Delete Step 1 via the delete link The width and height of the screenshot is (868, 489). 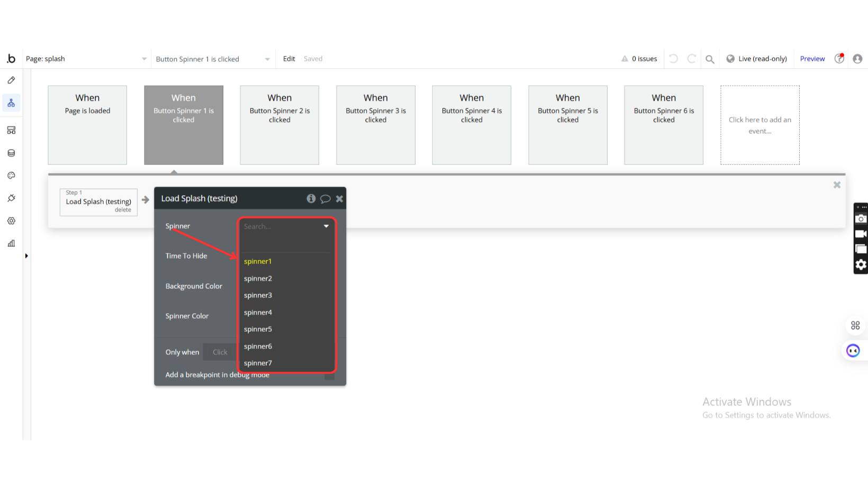[123, 210]
